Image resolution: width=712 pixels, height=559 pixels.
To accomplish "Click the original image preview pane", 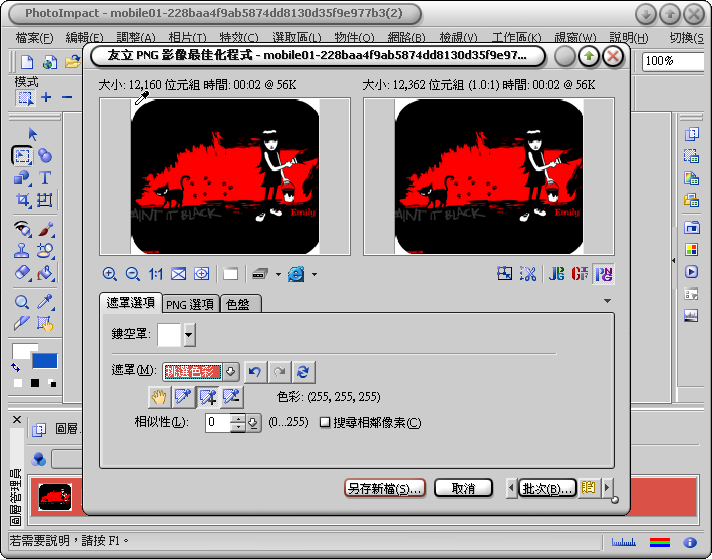I will (225, 177).
